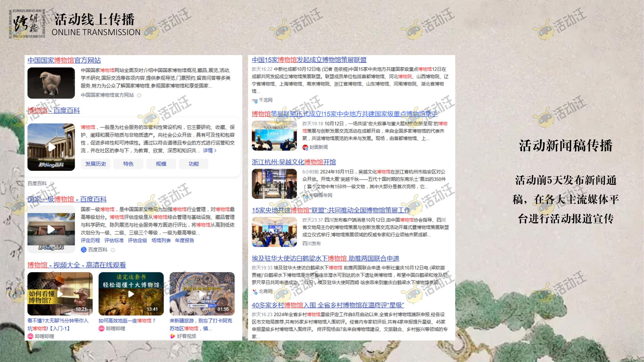The height and width of the screenshot is (362, 644).
Task: Open 来新疆旅游，别忘了打卡阿克苏 video title
Action: point(201,324)
